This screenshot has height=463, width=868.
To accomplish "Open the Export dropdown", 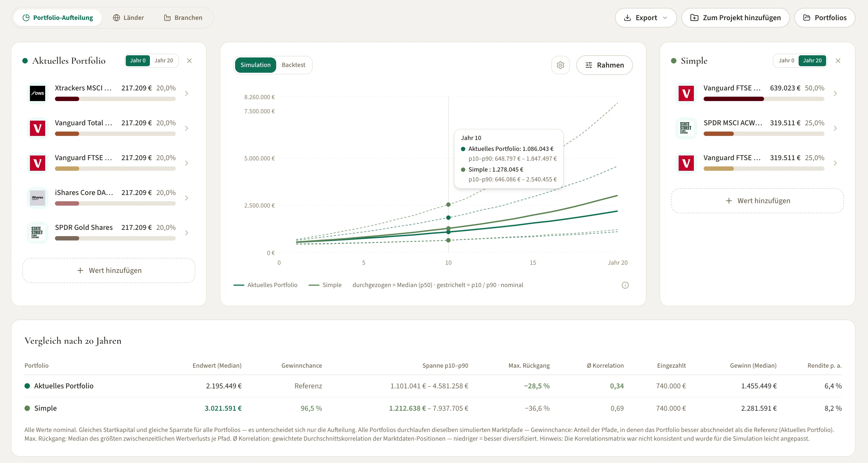I will pos(646,18).
